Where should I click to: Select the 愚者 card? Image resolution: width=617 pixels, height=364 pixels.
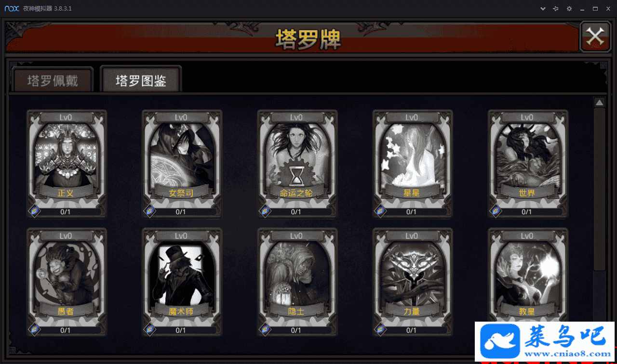67,277
